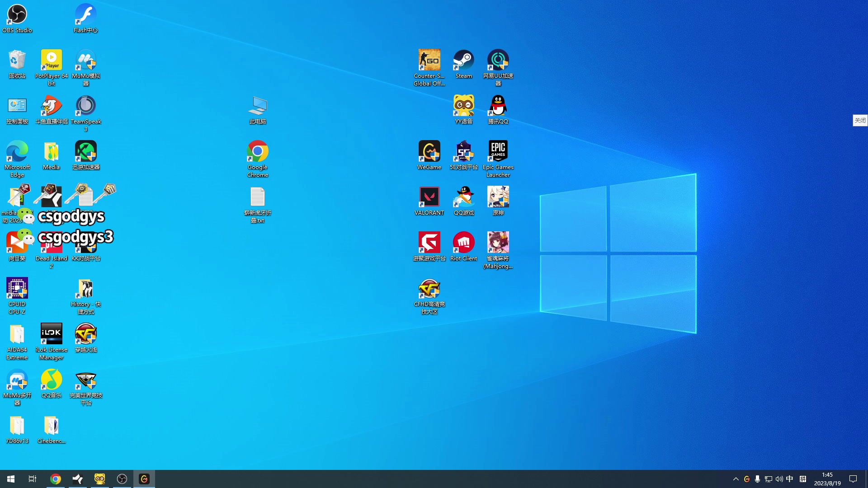Click the 拼 IME mode indicator
This screenshot has height=488, width=868.
pyautogui.click(x=803, y=479)
